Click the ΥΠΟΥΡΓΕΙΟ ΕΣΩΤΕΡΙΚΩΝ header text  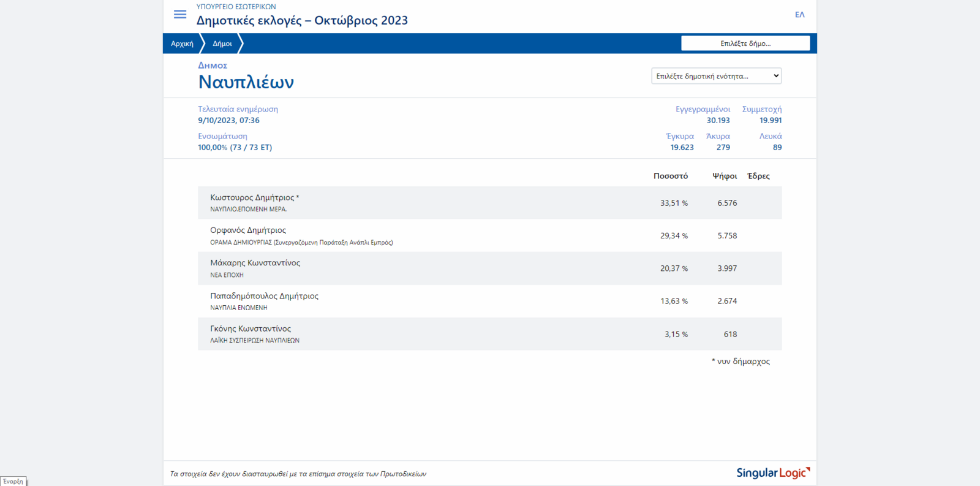pyautogui.click(x=236, y=7)
